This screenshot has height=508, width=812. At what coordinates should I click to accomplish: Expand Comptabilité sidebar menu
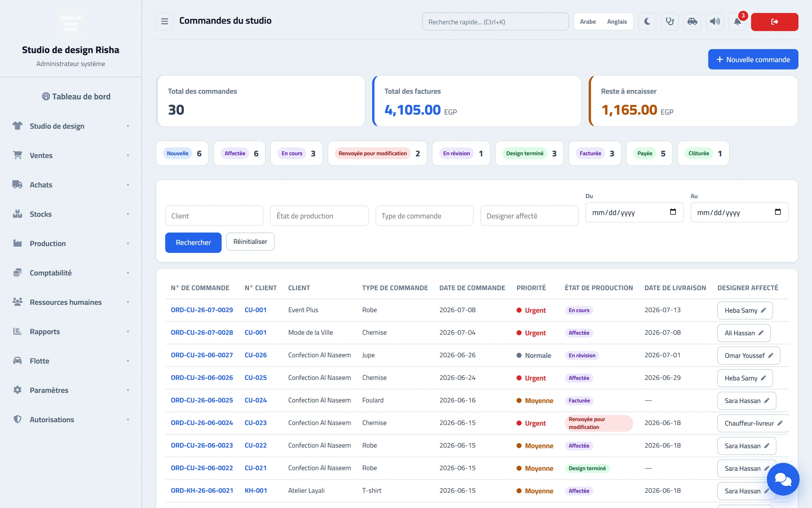(71, 273)
